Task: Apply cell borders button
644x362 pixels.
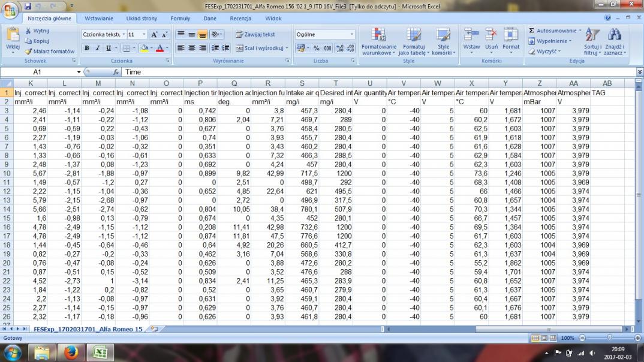Action: click(127, 48)
